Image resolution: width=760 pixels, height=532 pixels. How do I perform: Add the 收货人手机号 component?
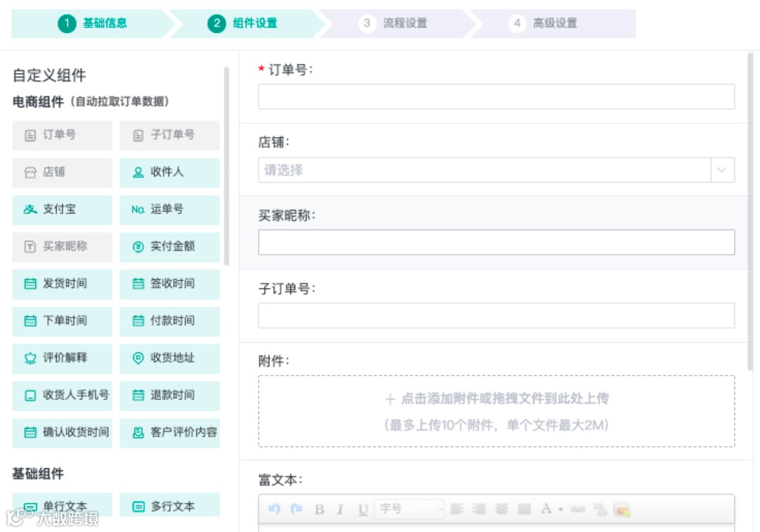point(62,396)
